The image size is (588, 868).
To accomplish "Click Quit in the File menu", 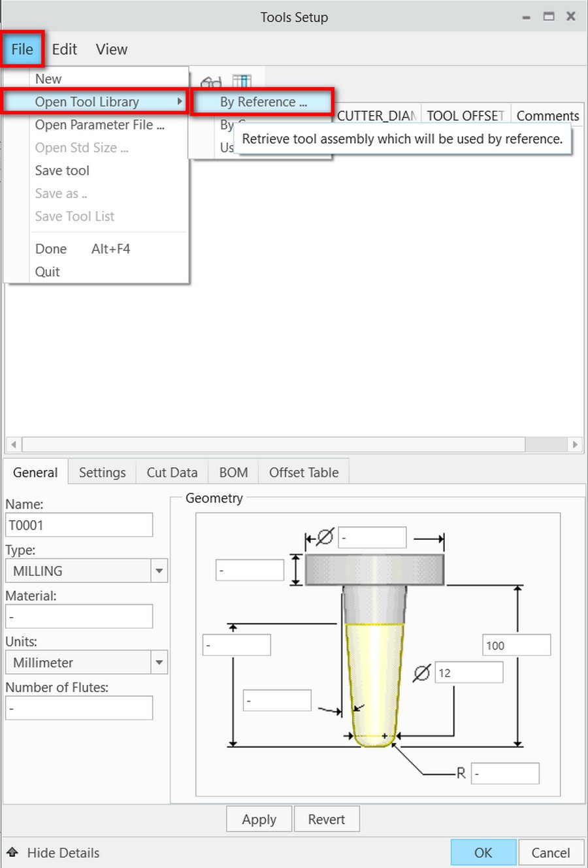I will click(47, 272).
